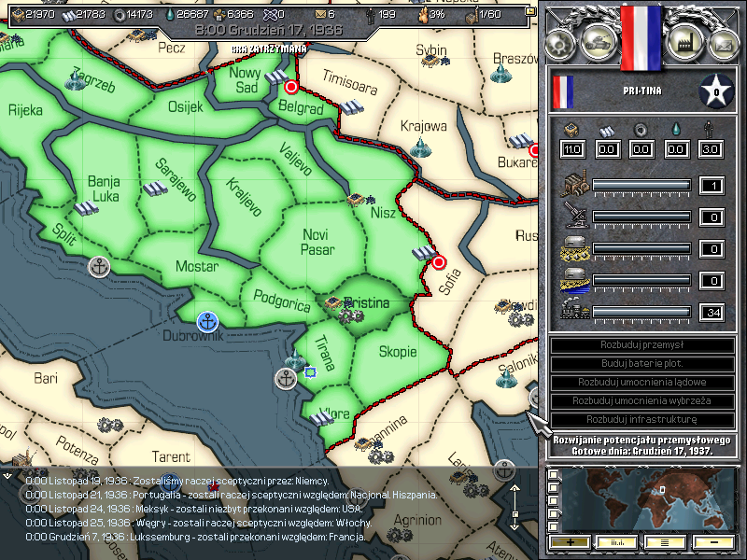Click the oil drop icon at Zagrzeb
Image resolution: width=747 pixels, height=560 pixels.
pos(75,79)
